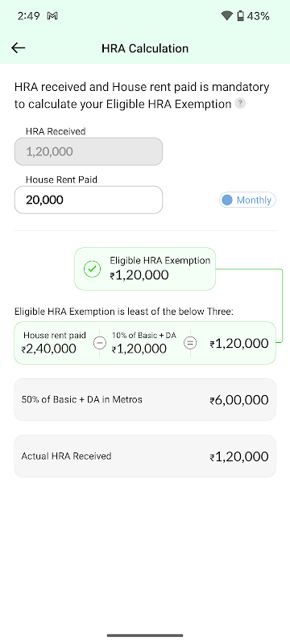Tap the House rent paid ₹2,40,000 value
290x644 pixels.
[x=49, y=349]
